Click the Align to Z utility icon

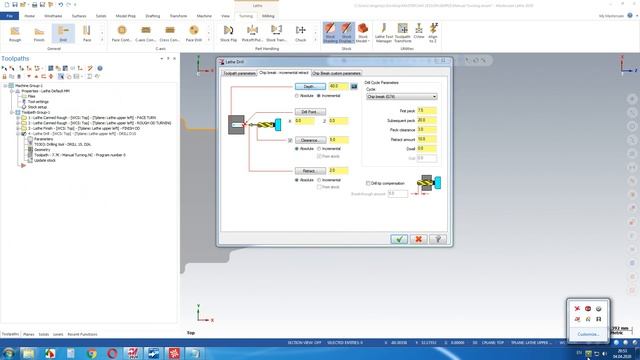point(433,33)
